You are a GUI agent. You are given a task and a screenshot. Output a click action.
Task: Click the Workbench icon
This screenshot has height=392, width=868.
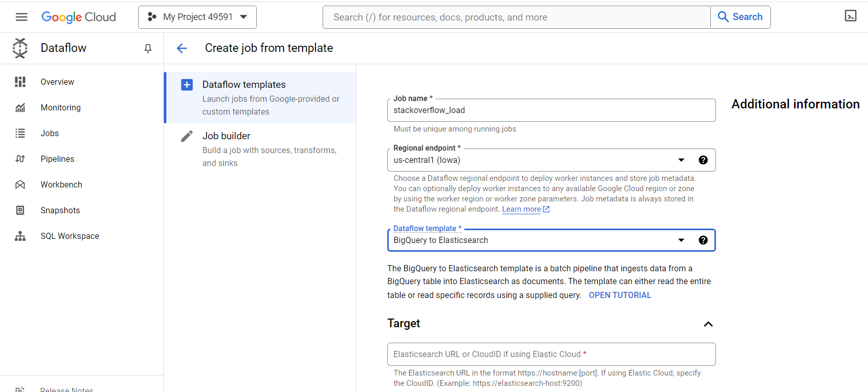[20, 184]
